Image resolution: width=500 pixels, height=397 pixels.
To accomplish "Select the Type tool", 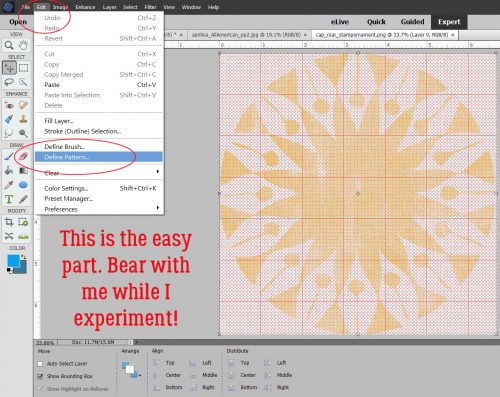I will tap(9, 199).
